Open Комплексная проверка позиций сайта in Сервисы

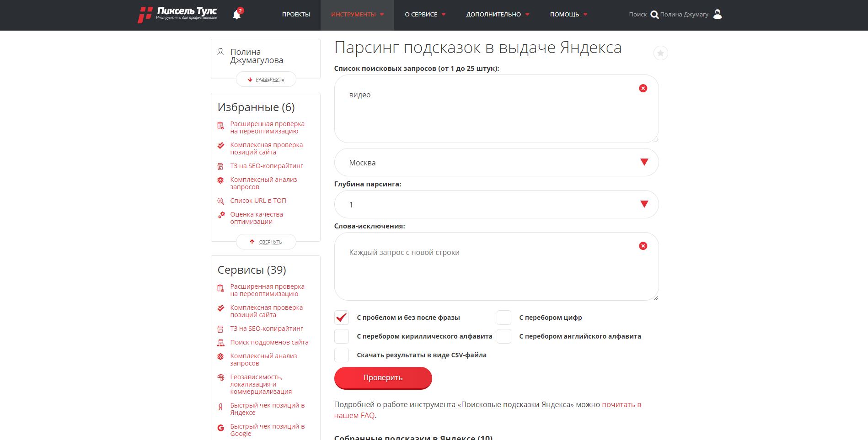(x=266, y=311)
